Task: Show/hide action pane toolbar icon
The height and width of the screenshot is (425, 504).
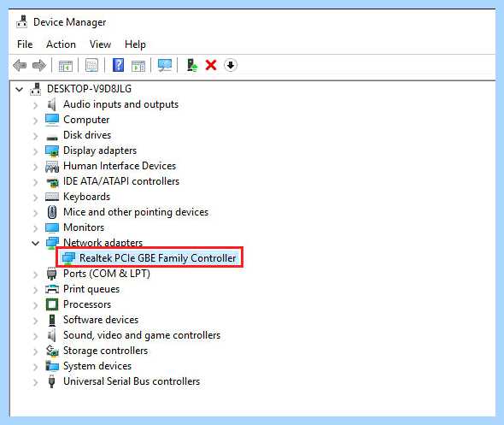Action: (x=138, y=66)
